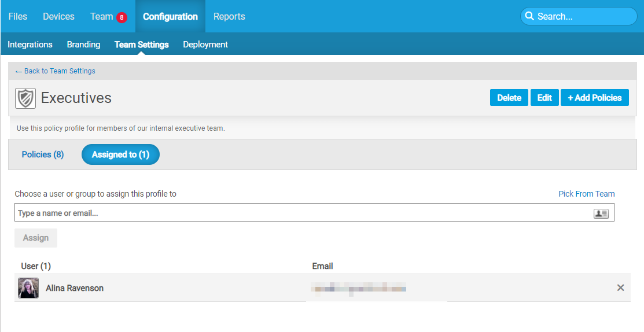Open the Files menu
The image size is (644, 332).
[18, 16]
